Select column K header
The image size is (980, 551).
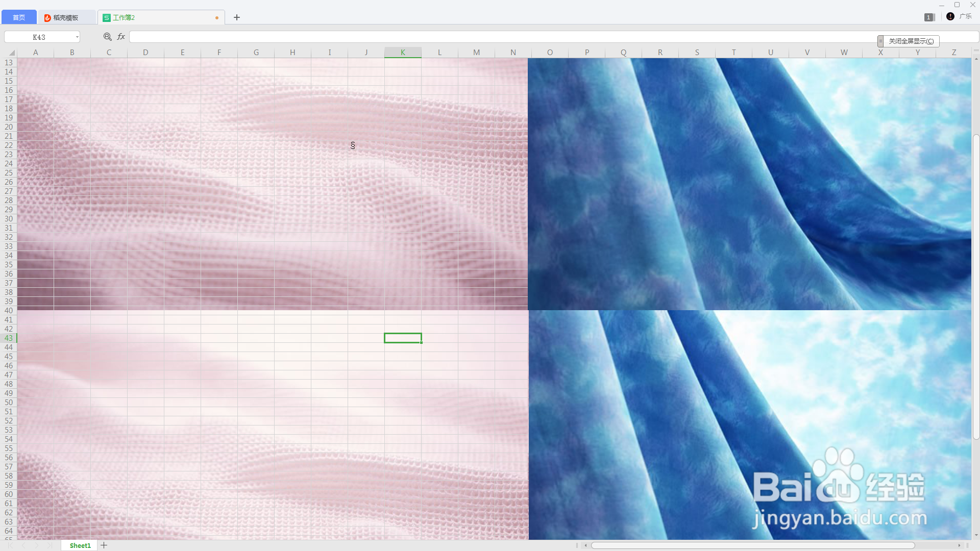pyautogui.click(x=403, y=53)
